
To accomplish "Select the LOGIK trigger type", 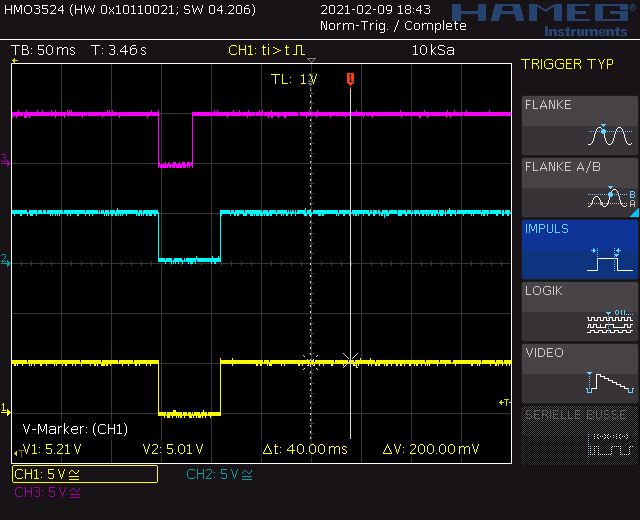I will click(580, 311).
